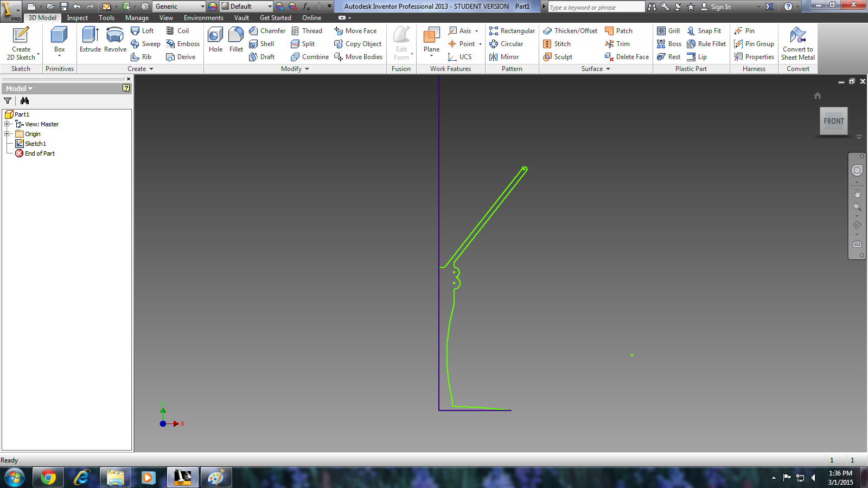Filter the model browser

click(8, 101)
